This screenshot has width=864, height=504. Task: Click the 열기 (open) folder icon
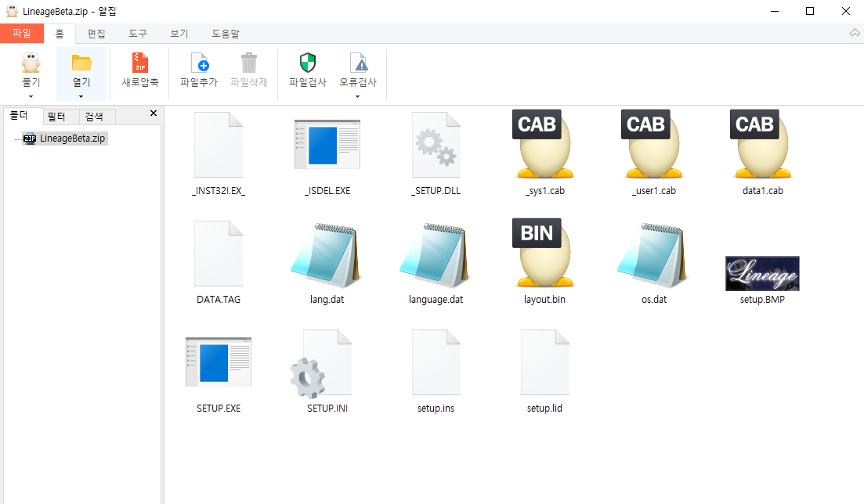click(81, 63)
